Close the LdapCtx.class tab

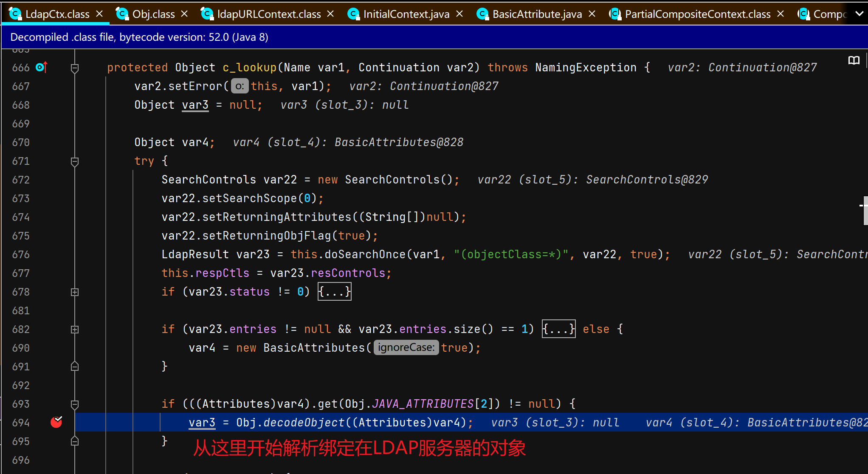[100, 14]
